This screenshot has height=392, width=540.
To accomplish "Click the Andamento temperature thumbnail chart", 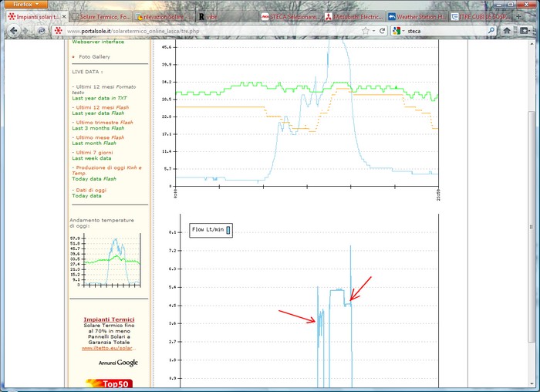I will [x=113, y=260].
